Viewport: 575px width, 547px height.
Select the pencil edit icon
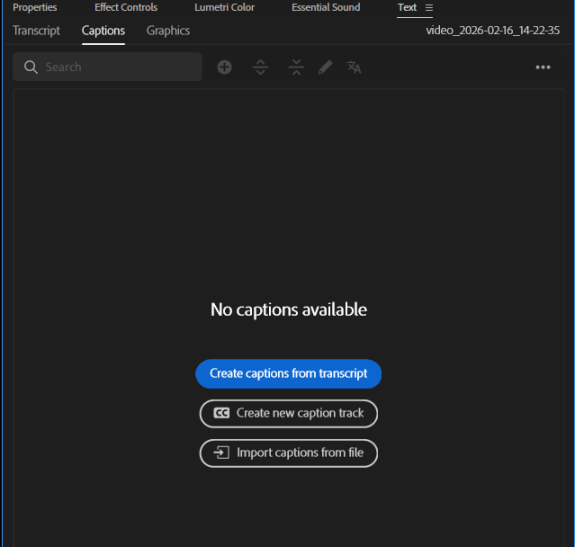(325, 67)
